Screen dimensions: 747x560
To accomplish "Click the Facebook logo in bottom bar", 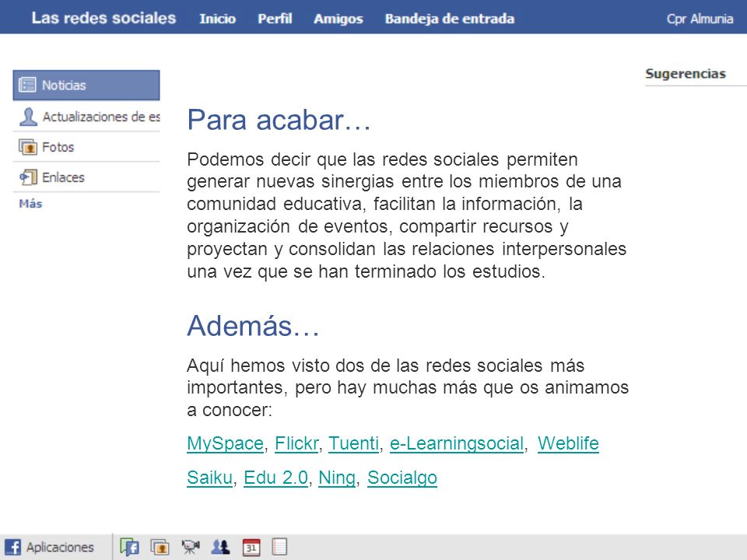I will pos(12,547).
